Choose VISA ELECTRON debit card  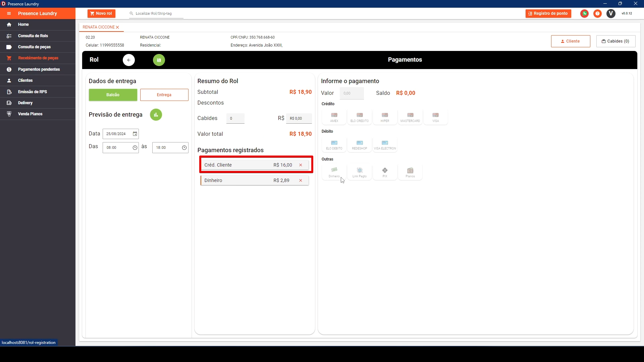385,145
